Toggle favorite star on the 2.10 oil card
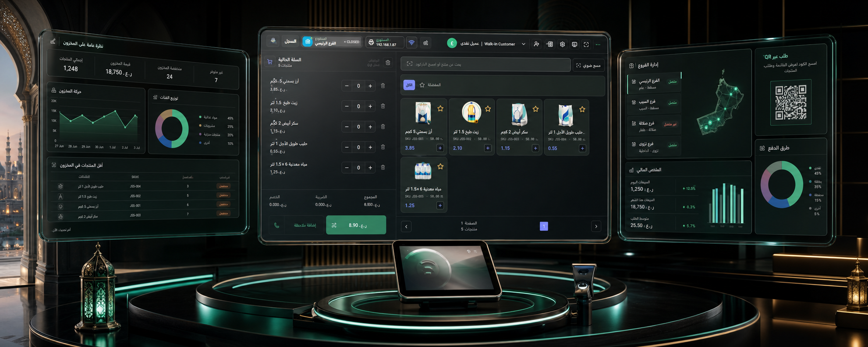The width and height of the screenshot is (868, 347). coord(488,109)
